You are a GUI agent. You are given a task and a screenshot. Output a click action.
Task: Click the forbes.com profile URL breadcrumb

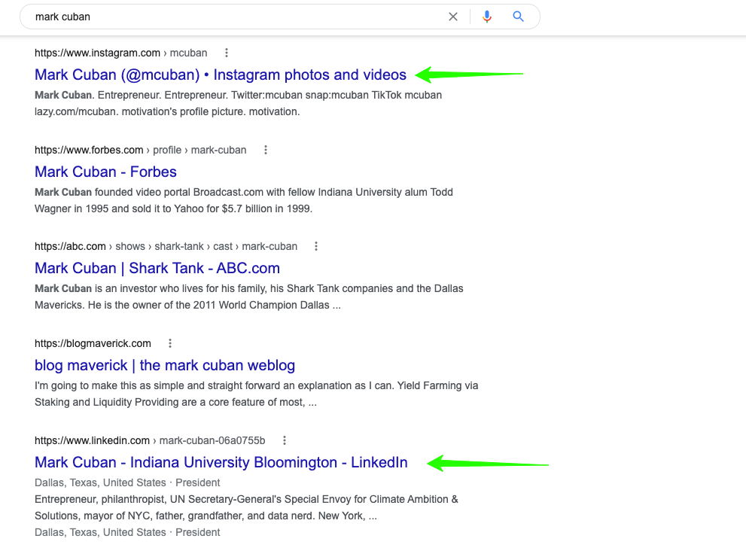[x=140, y=150]
